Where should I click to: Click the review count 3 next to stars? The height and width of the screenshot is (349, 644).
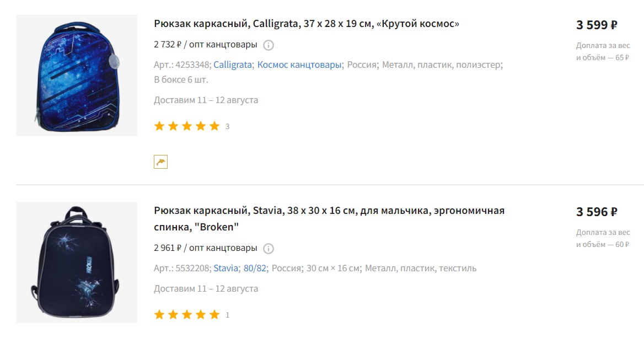click(228, 126)
